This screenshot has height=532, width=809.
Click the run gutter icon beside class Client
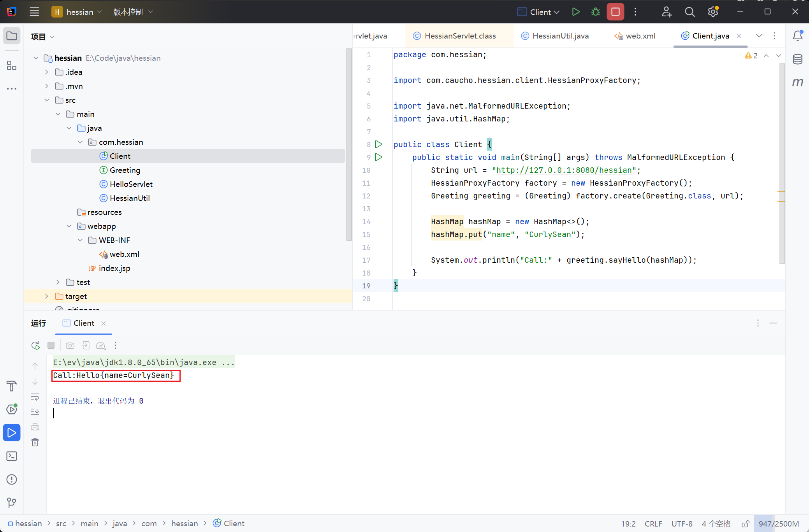coord(378,144)
